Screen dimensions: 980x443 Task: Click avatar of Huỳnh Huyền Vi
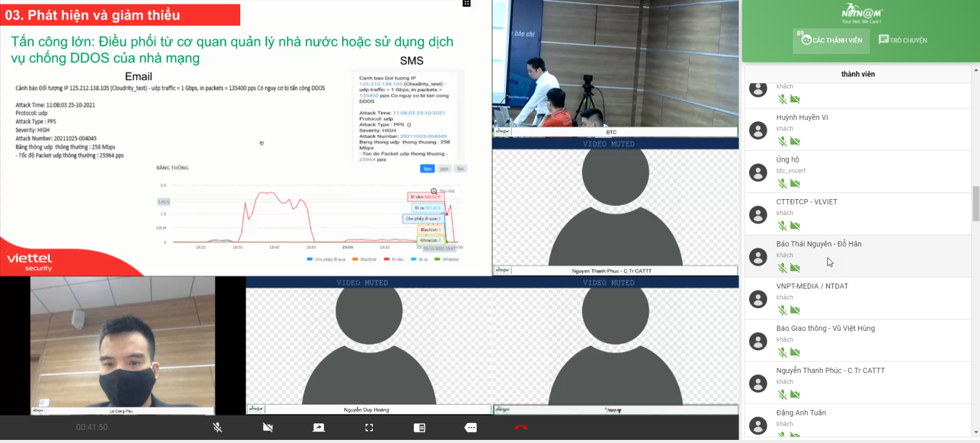click(x=758, y=131)
